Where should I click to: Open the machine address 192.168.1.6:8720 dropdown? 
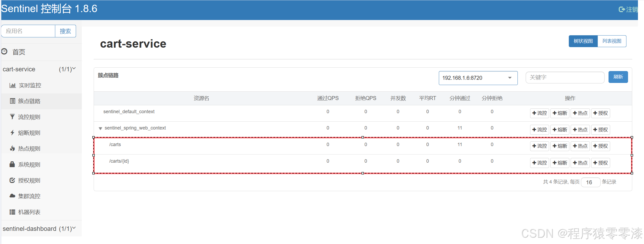click(x=478, y=78)
